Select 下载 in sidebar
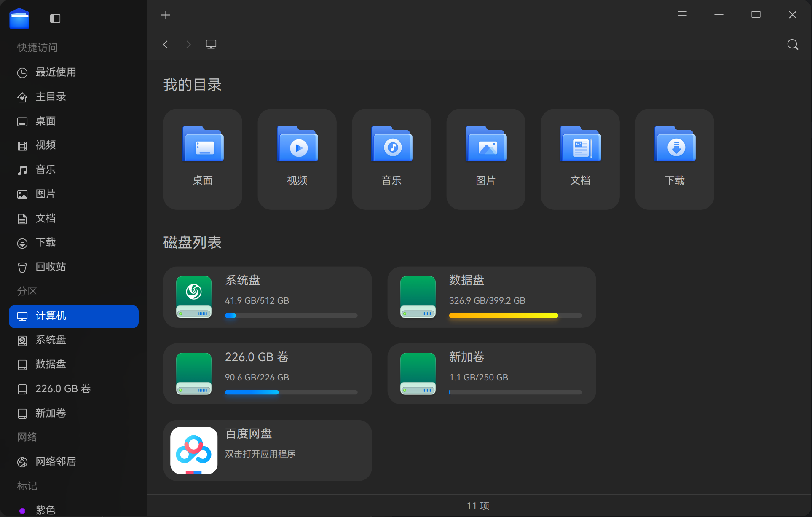This screenshot has height=517, width=812. pyautogui.click(x=74, y=243)
